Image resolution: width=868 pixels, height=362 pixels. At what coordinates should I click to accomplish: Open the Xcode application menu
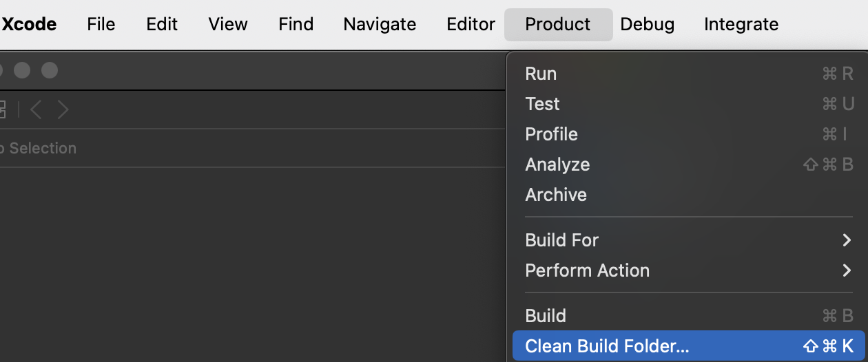[29, 24]
